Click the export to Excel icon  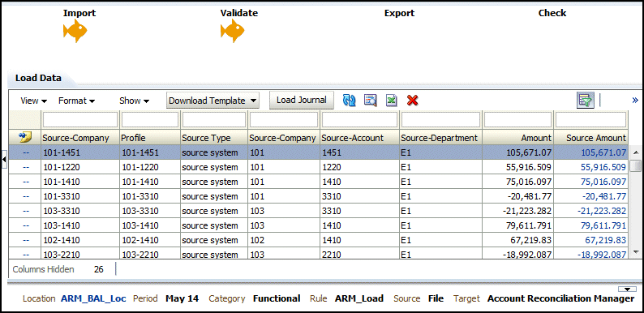pos(392,101)
